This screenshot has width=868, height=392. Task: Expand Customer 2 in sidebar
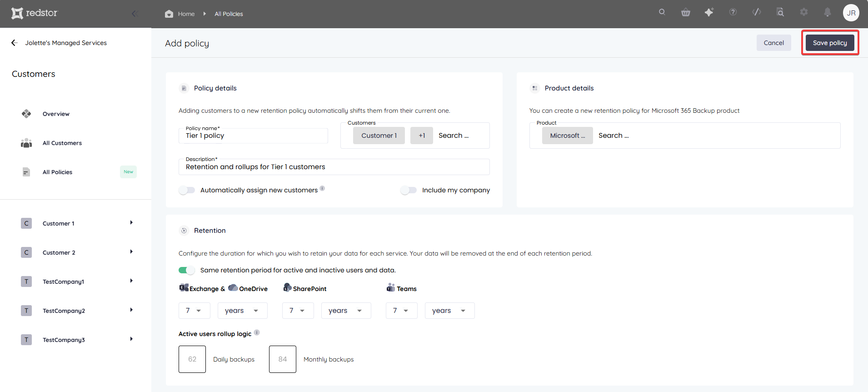coord(131,252)
